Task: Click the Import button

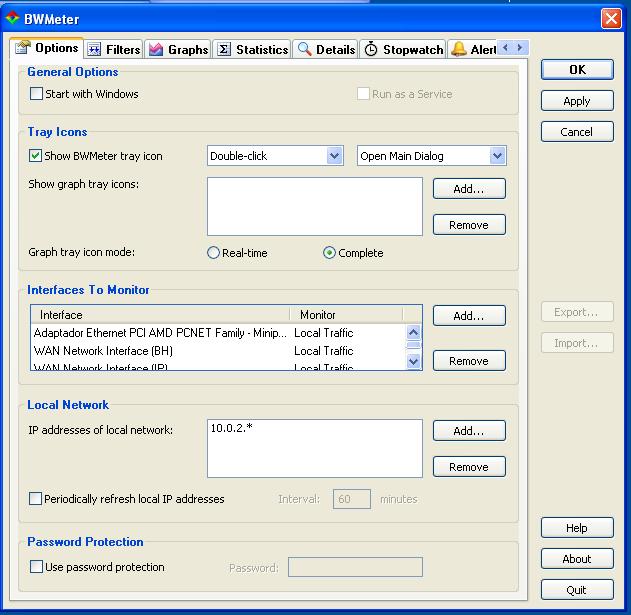Action: point(577,343)
